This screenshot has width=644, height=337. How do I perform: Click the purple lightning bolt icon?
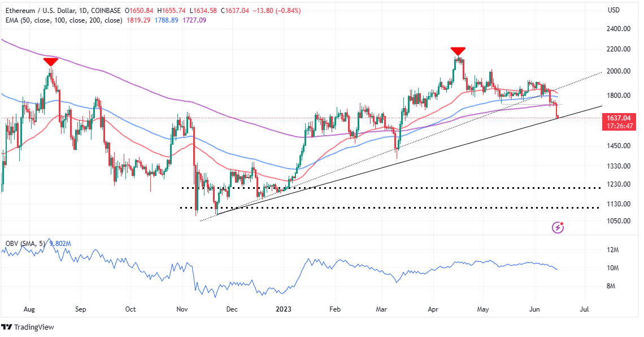point(558,227)
